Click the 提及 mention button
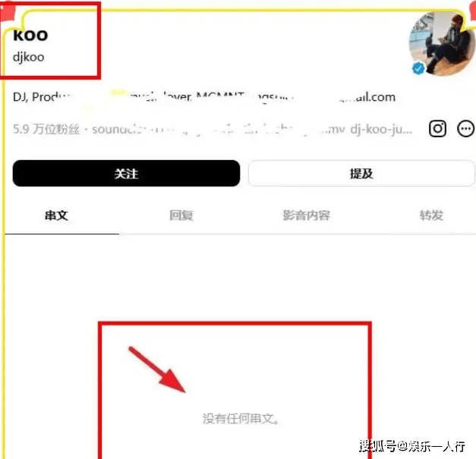Viewport: 476px width, 459px height. tap(361, 173)
